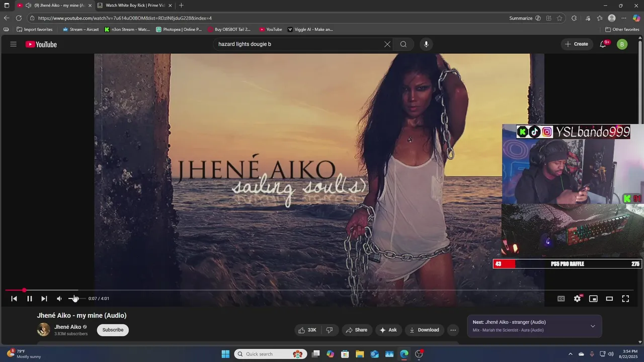Viewport: 644px width, 362px height.
Task: Pause the video
Action: [x=30, y=299]
